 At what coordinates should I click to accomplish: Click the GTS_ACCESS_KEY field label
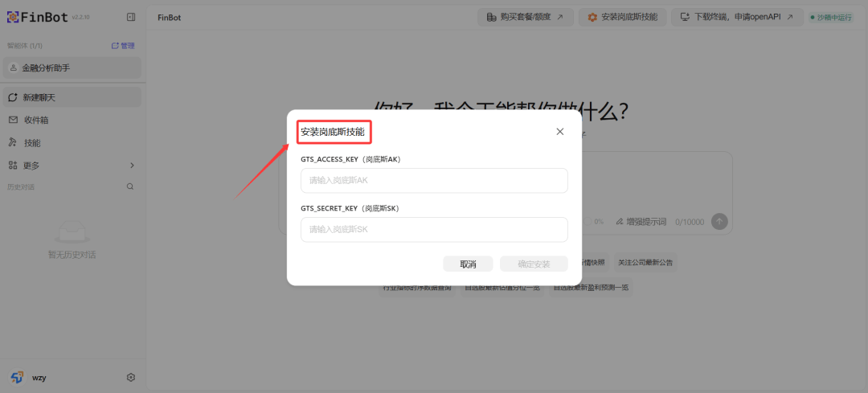pos(350,159)
